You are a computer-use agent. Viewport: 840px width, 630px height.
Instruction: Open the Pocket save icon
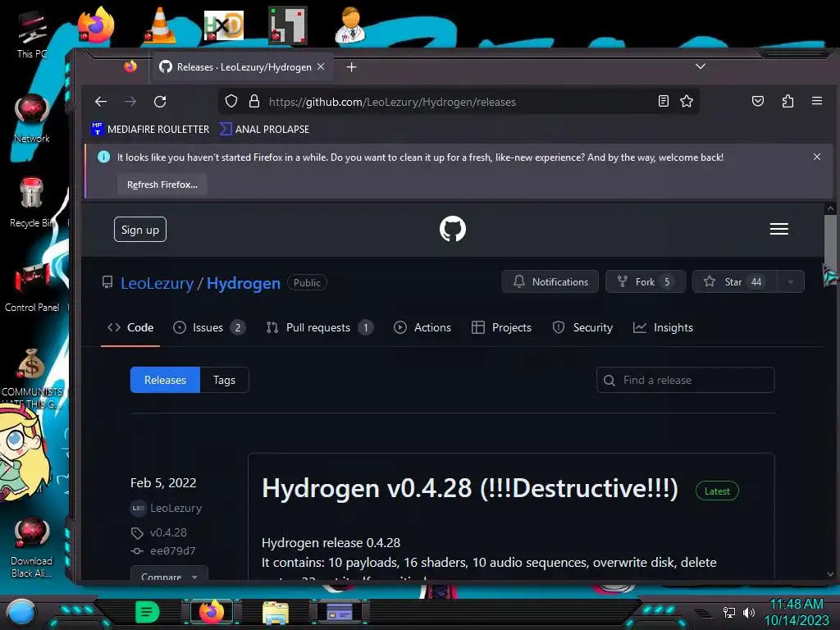(757, 101)
